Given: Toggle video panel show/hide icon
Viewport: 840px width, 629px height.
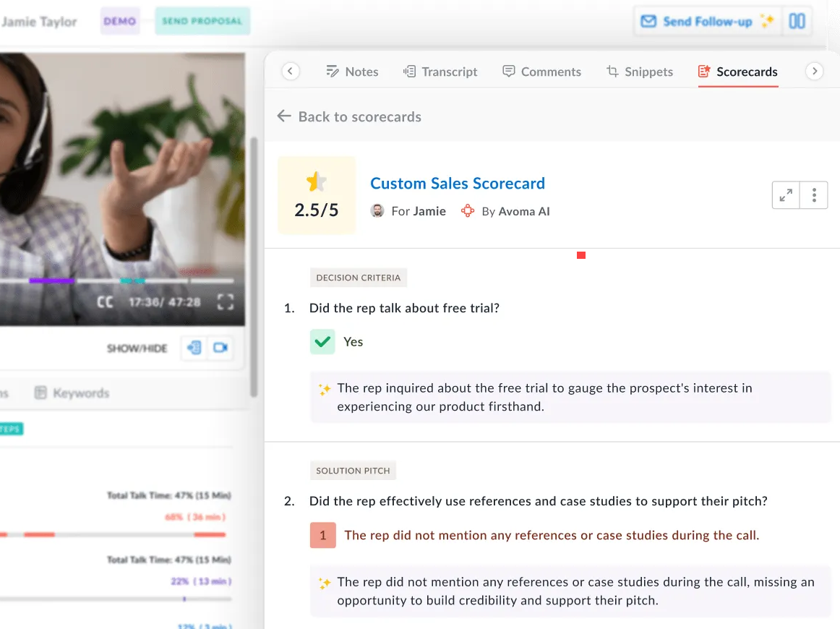Looking at the screenshot, I should click(x=220, y=348).
